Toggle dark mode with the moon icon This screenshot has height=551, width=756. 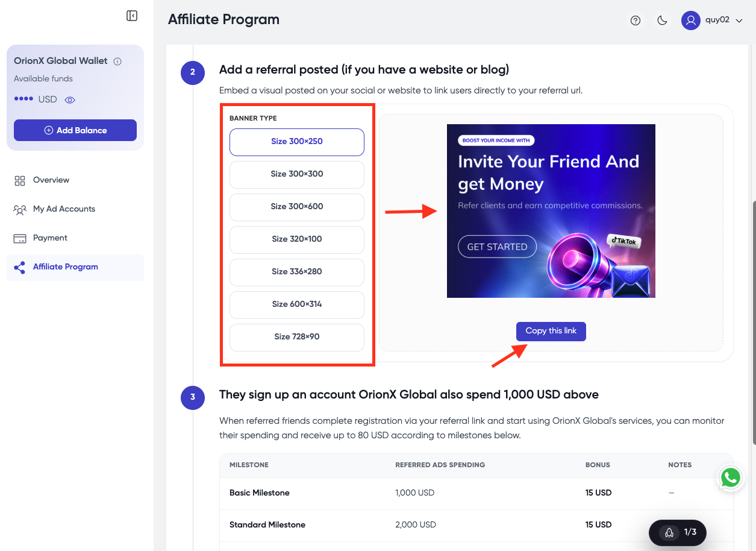click(662, 20)
